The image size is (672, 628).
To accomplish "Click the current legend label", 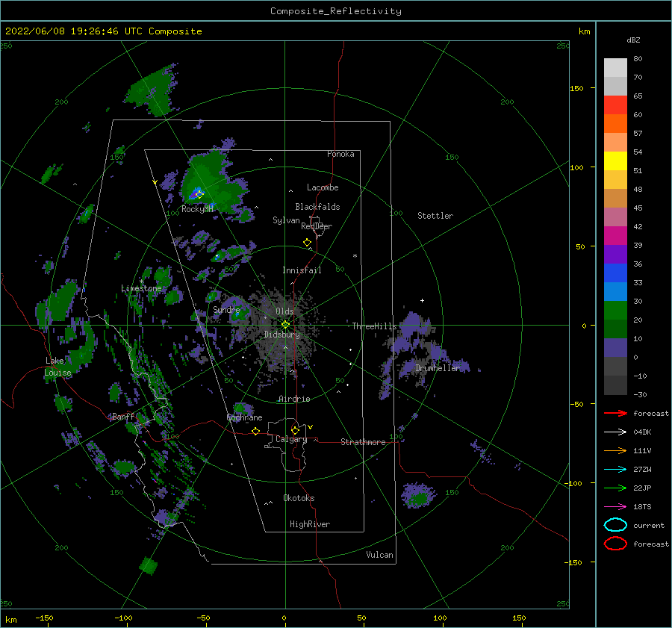I will coord(649,525).
